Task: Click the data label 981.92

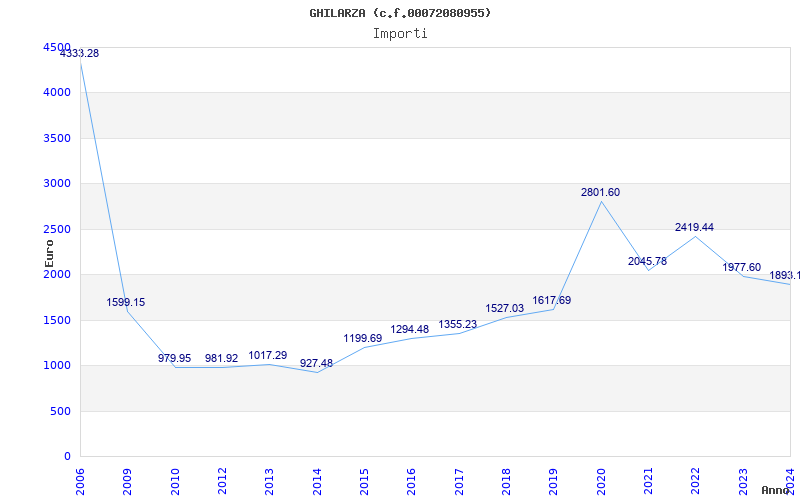Action: tap(221, 359)
